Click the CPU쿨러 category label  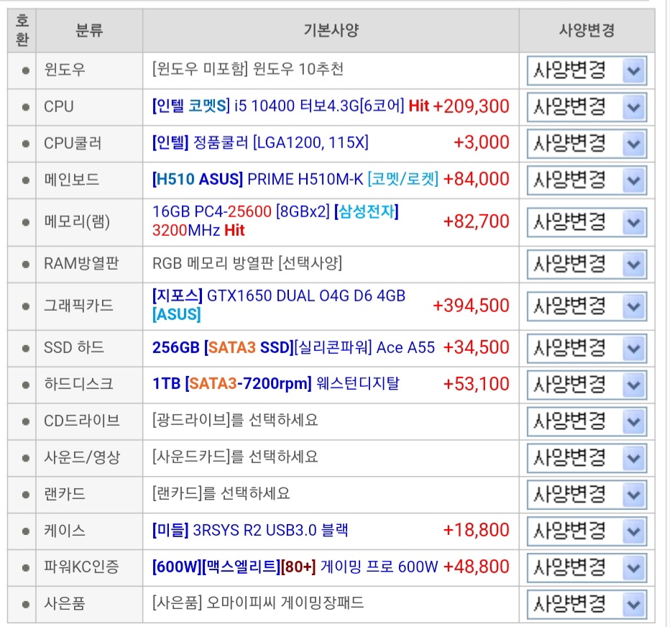73,143
